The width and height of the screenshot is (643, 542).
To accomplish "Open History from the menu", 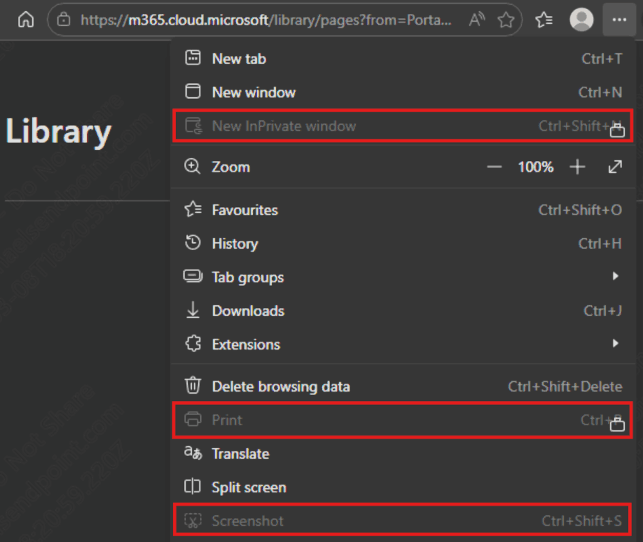I will [x=234, y=243].
